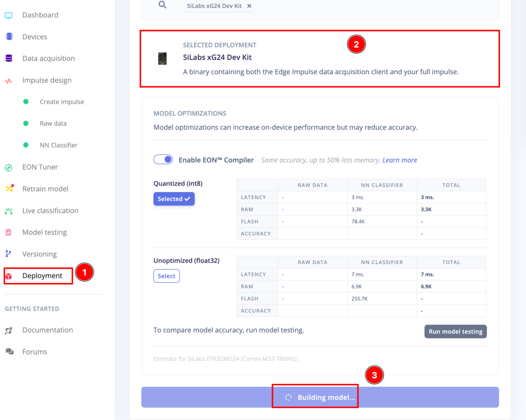
Task: Open the EON Tuner page
Action: 40,167
